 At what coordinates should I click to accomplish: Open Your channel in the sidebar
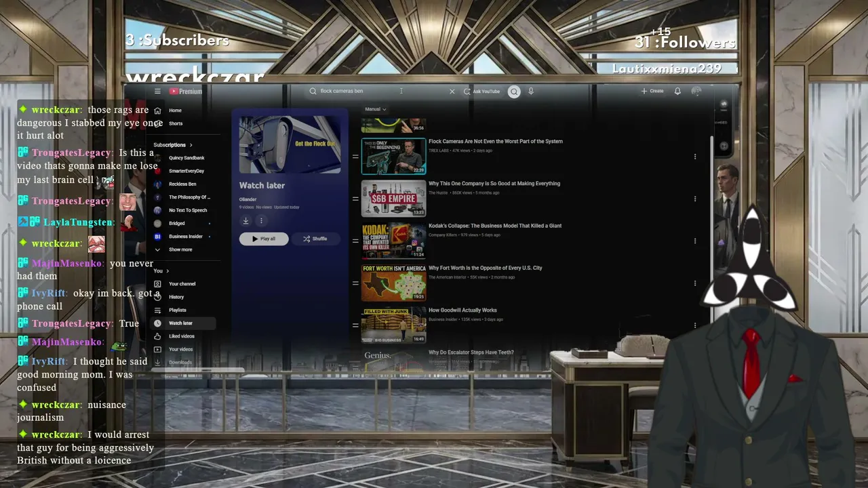(183, 284)
